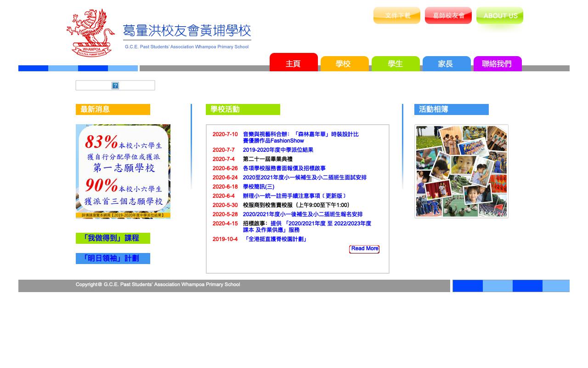Open the 「我做得到」課程 section

click(x=113, y=238)
